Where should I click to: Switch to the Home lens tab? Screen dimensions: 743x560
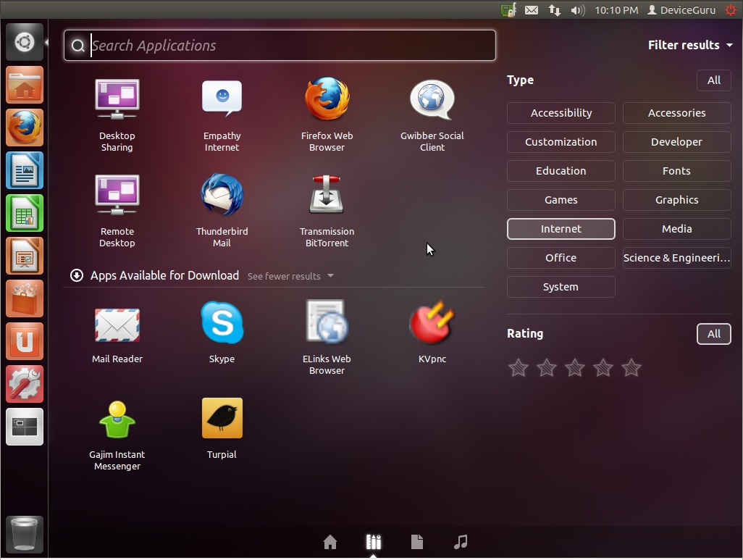329,541
